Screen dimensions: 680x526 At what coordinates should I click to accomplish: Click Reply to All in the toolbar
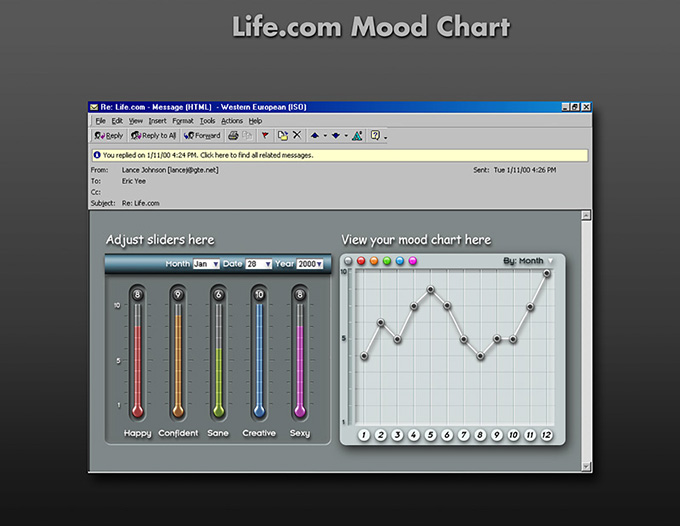pos(154,136)
